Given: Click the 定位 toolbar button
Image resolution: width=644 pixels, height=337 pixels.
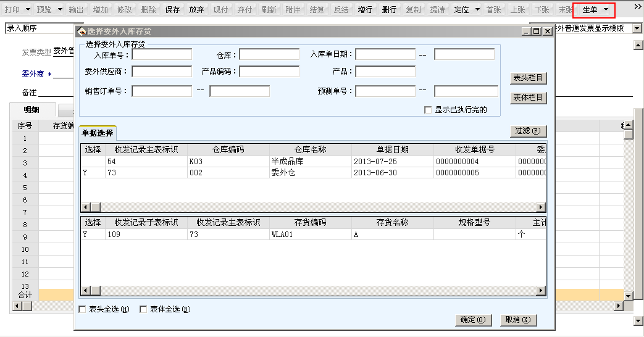Looking at the screenshot, I should (x=462, y=9).
